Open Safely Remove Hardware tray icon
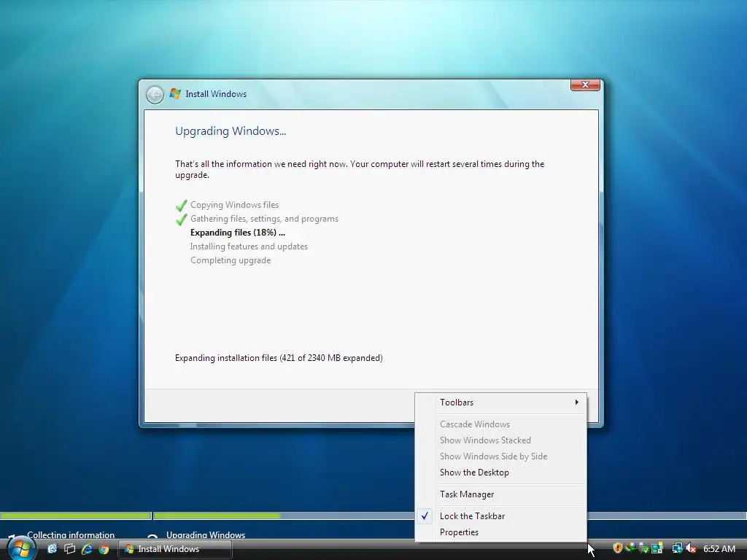 point(644,548)
